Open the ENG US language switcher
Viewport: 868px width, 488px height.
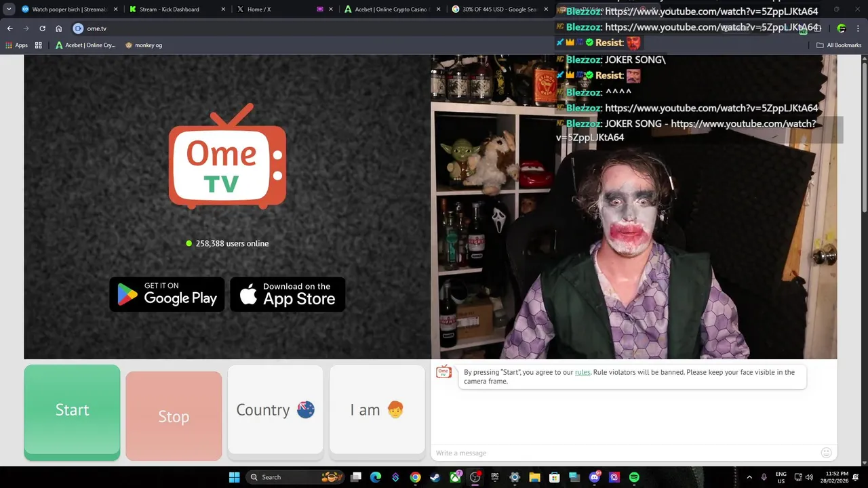tap(781, 477)
